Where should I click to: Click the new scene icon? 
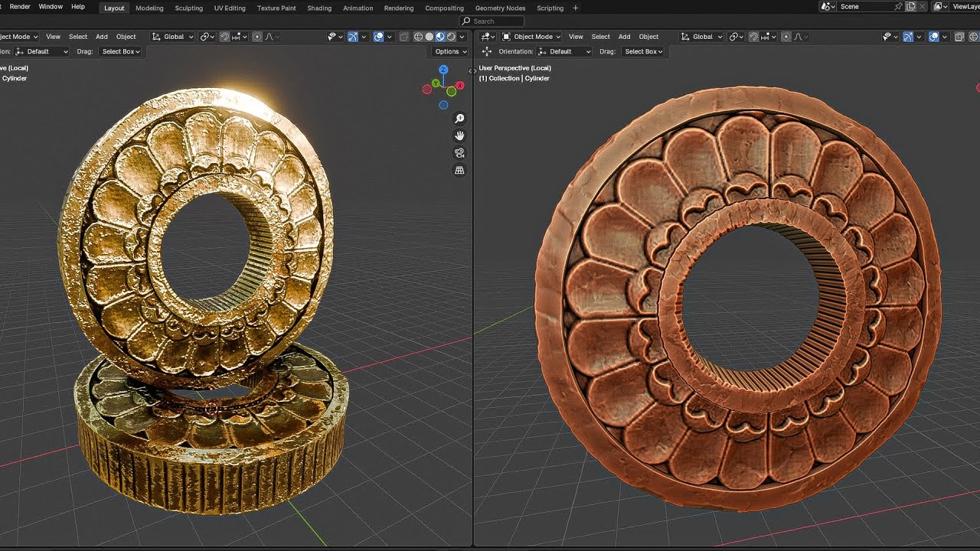910,6
